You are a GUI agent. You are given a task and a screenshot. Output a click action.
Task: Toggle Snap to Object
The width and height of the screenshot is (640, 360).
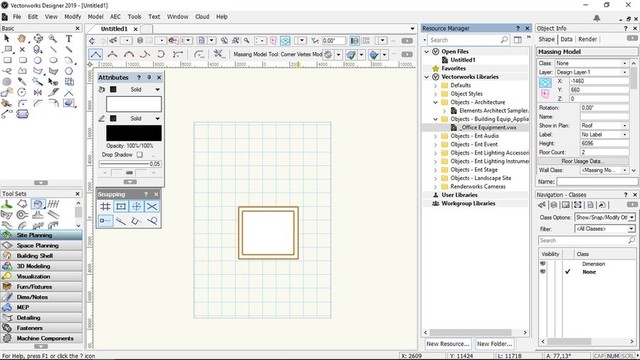pyautogui.click(x=121, y=207)
